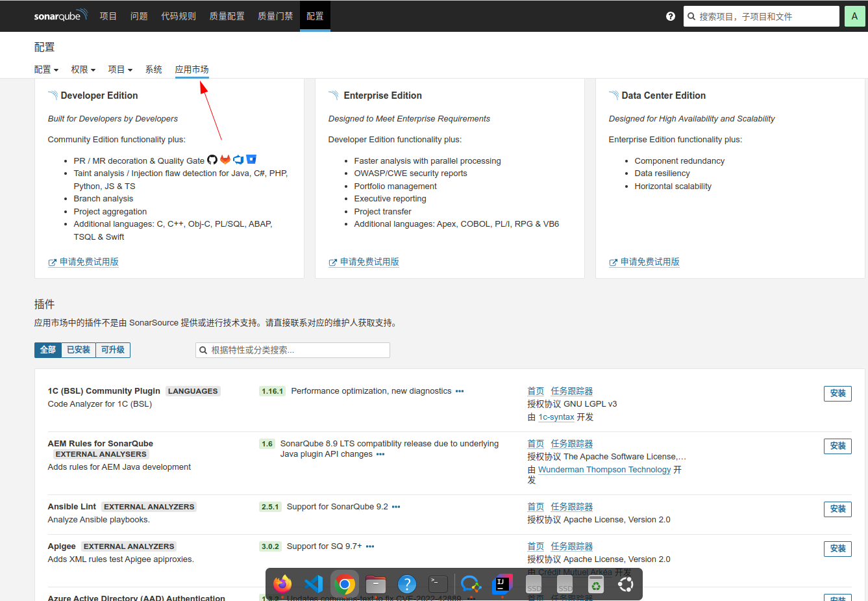
Task: Open the second SSD drive in the dock
Action: click(565, 584)
